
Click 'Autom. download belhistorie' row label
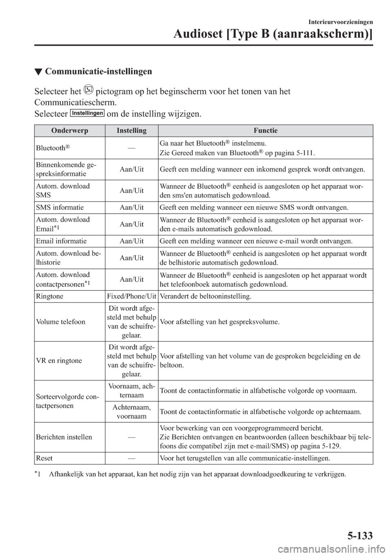pos(69,258)
